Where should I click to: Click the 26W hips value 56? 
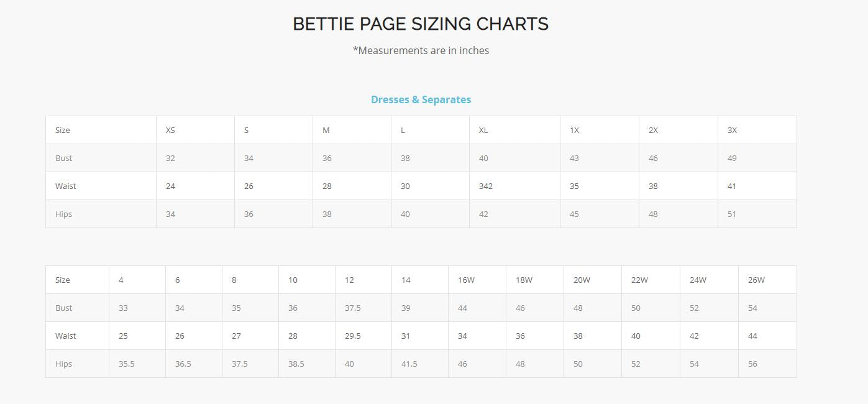coord(752,364)
